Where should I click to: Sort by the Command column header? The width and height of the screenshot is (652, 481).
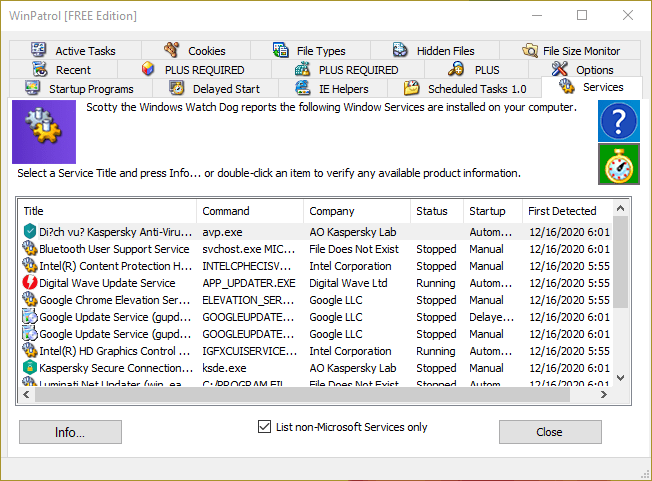click(x=250, y=211)
